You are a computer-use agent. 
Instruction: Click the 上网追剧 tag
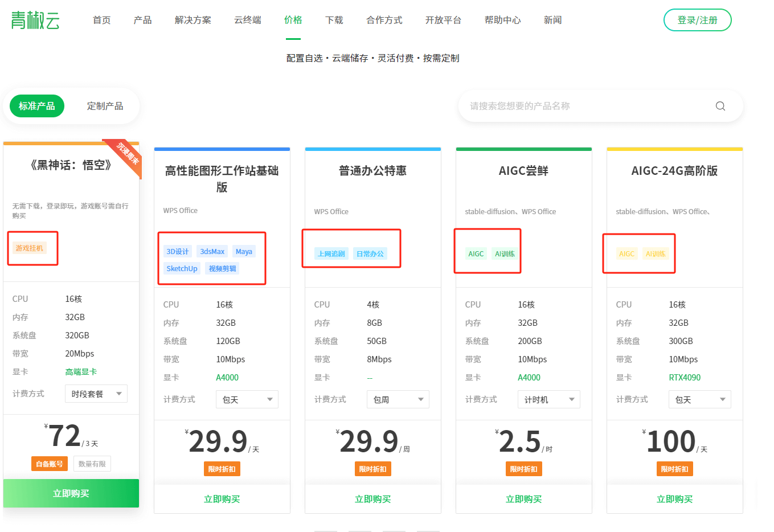click(x=331, y=253)
